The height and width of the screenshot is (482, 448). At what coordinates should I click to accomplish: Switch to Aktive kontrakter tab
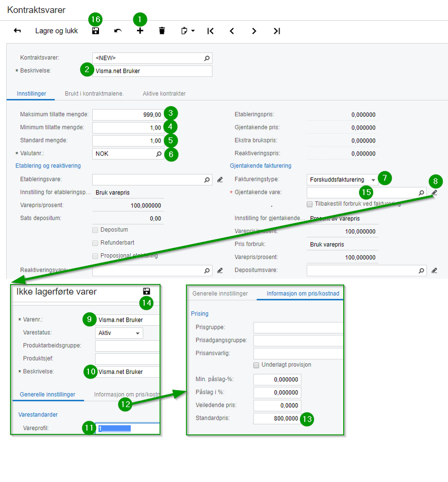pos(164,94)
